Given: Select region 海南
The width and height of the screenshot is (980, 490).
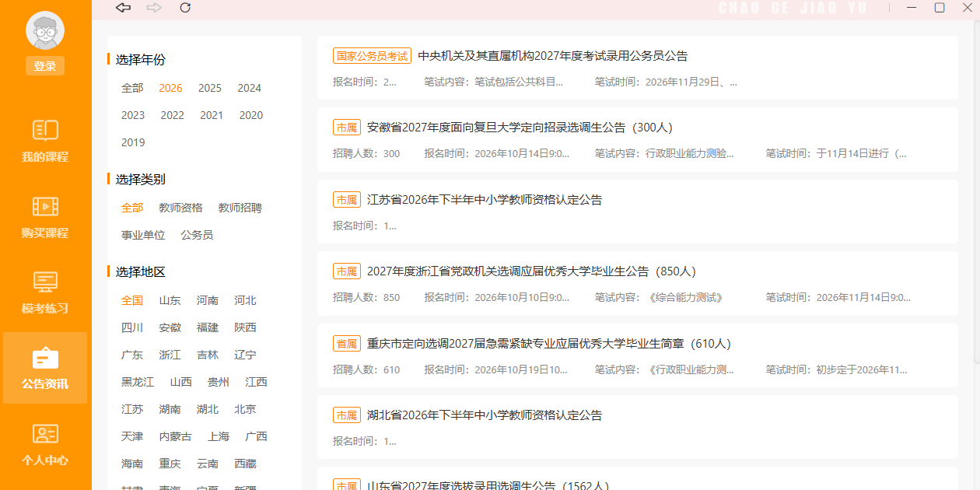Looking at the screenshot, I should (132, 464).
